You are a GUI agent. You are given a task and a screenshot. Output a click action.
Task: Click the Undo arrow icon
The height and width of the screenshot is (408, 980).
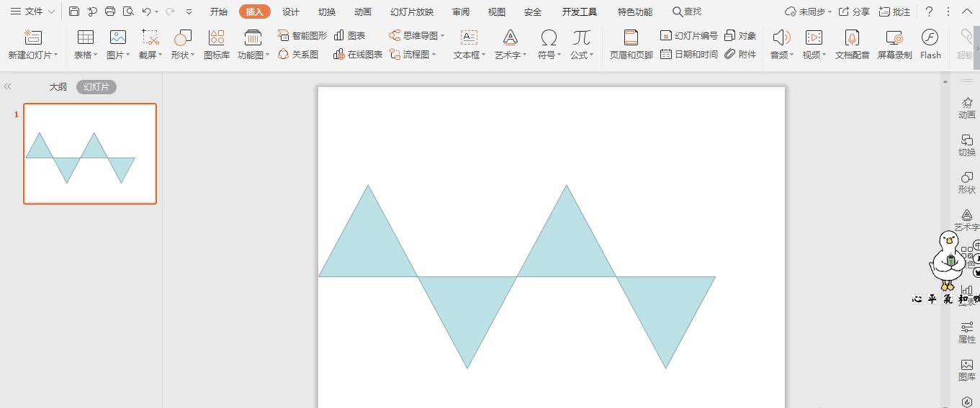(146, 12)
